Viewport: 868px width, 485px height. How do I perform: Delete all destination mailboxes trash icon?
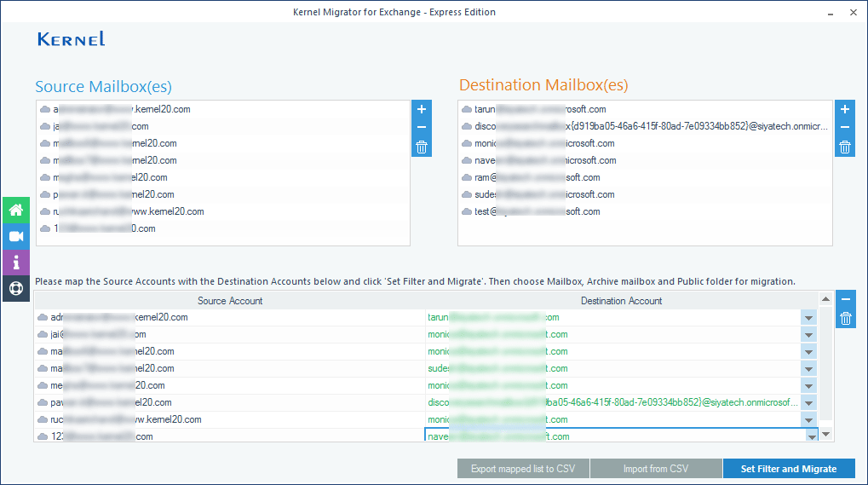(845, 147)
